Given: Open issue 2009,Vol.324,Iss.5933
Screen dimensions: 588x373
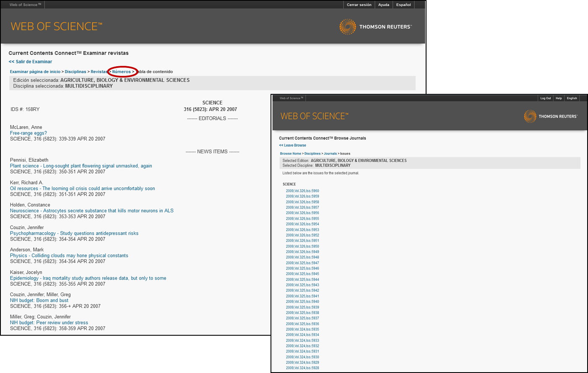Looking at the screenshot, I should click(x=302, y=340).
